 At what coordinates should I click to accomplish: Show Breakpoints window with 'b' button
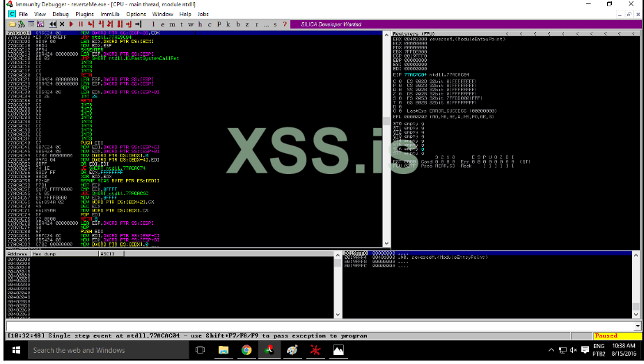pos(238,24)
